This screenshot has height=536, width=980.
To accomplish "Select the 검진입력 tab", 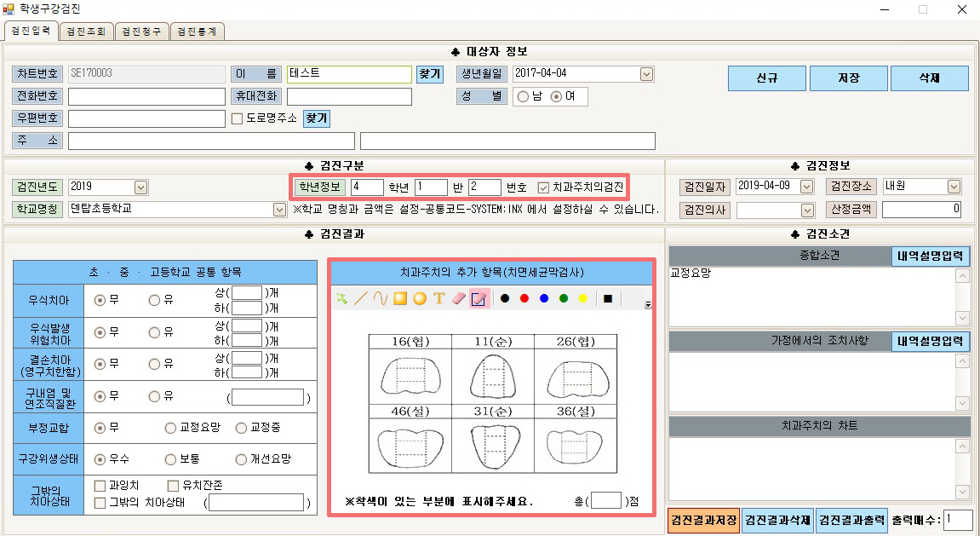I will click(31, 30).
